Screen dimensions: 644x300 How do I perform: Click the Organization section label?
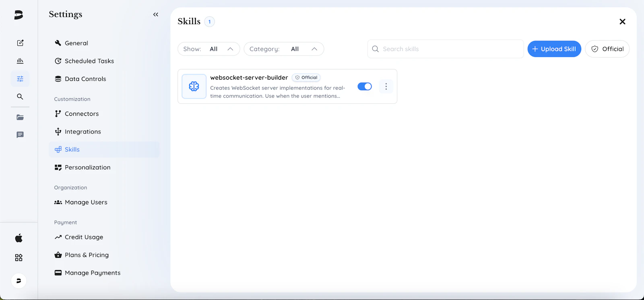point(71,188)
